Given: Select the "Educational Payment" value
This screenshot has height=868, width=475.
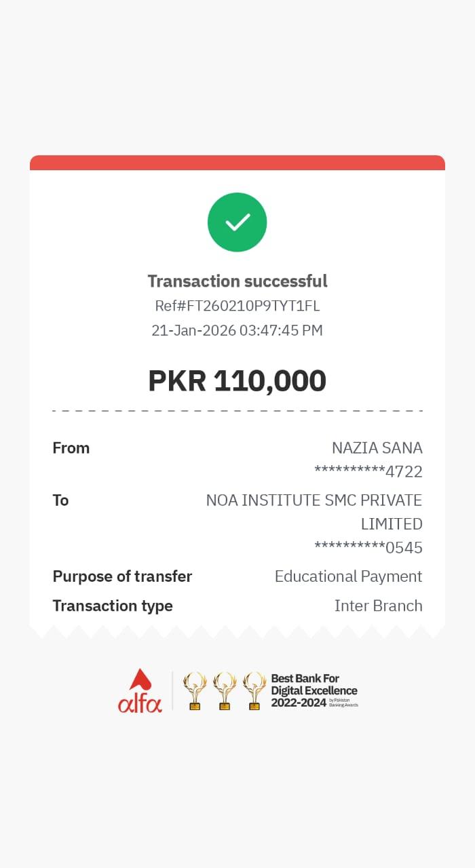Looking at the screenshot, I should click(348, 576).
